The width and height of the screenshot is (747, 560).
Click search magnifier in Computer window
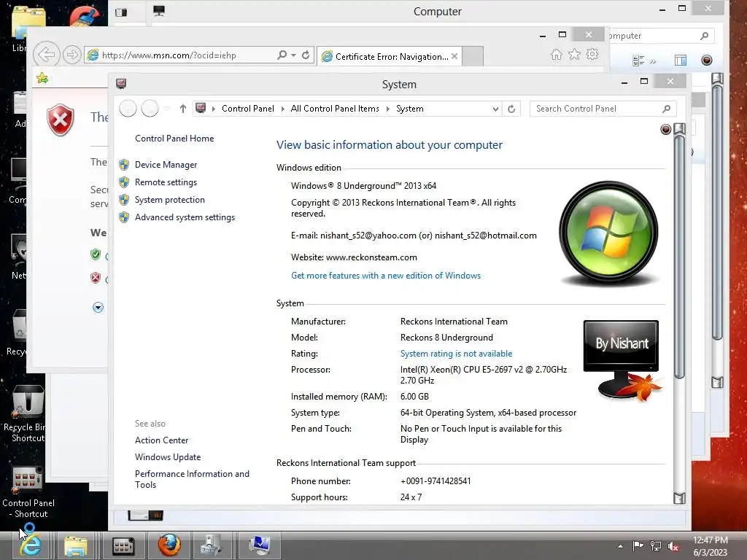coord(704,36)
